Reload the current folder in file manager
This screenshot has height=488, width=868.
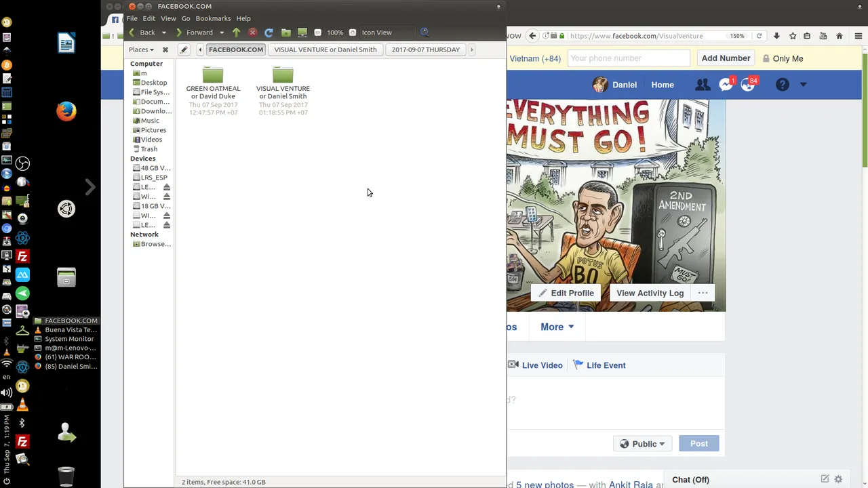click(x=269, y=33)
